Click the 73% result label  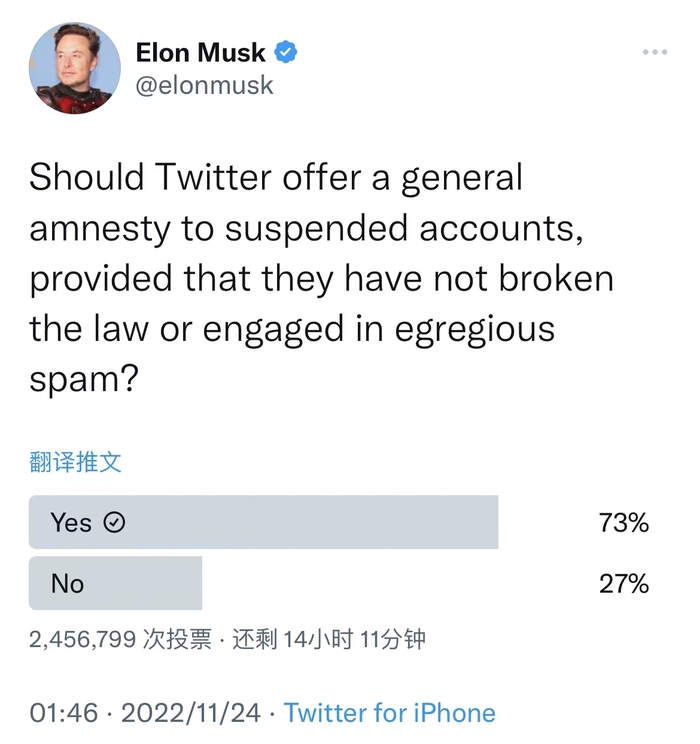pos(624,522)
